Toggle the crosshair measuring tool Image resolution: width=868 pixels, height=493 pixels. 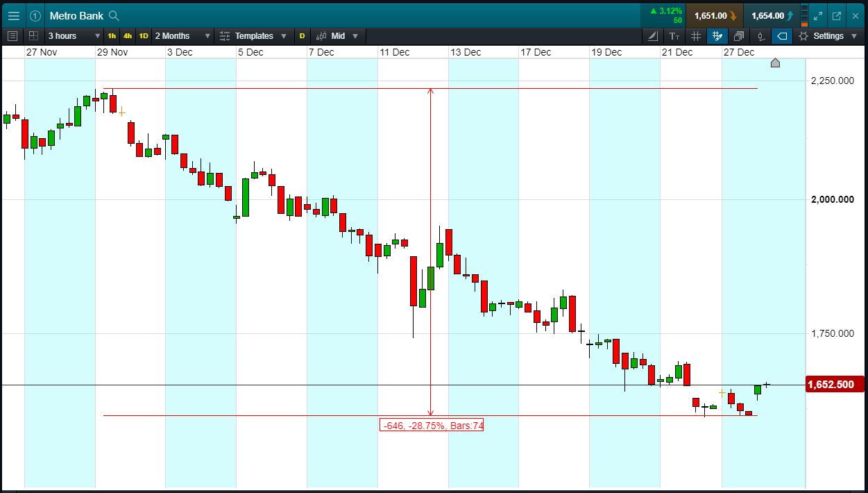717,36
